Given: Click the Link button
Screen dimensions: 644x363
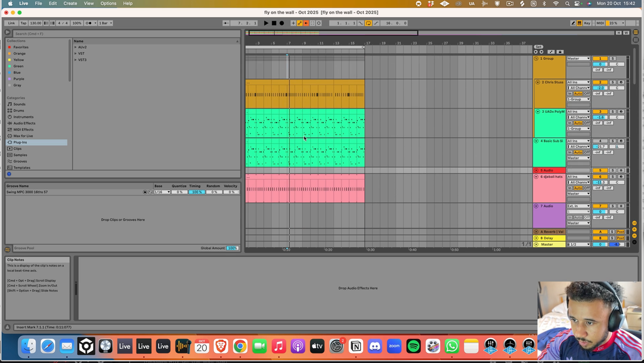Looking at the screenshot, I should point(11,23).
